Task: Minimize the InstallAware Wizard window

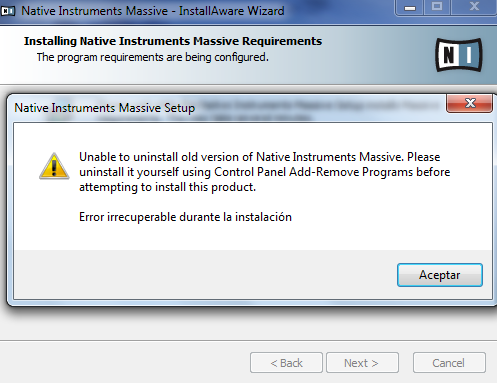Action: coord(410,7)
